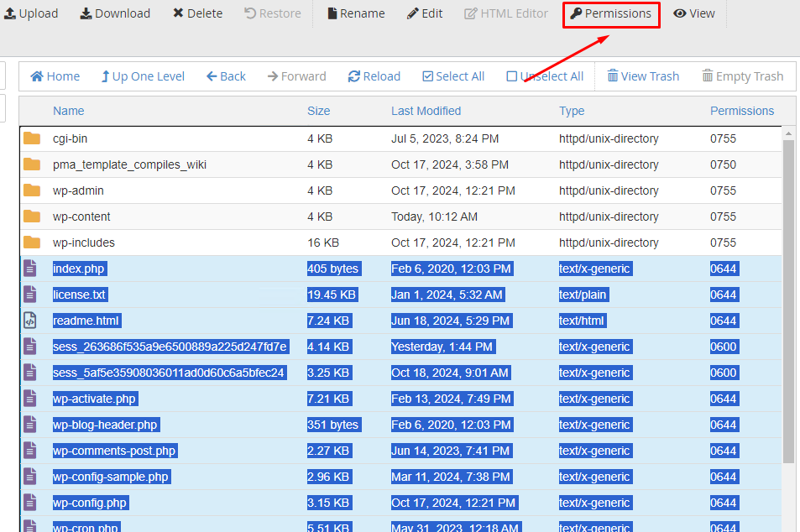This screenshot has height=532, width=800.
Task: Open View Trash
Action: coord(643,76)
